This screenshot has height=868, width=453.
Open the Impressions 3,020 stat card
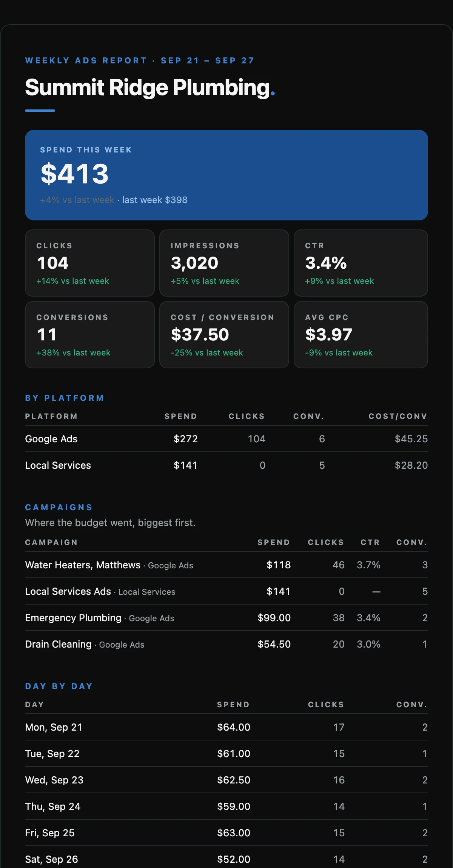point(224,263)
